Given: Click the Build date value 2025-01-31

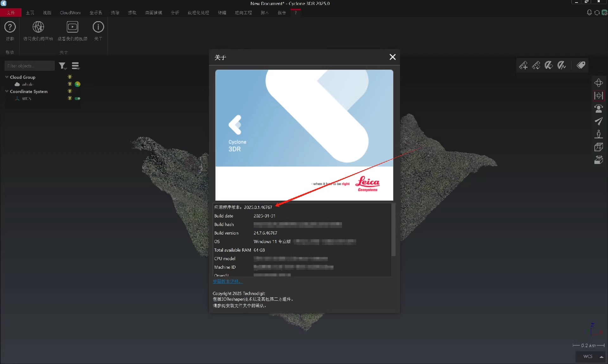Looking at the screenshot, I should click(264, 216).
